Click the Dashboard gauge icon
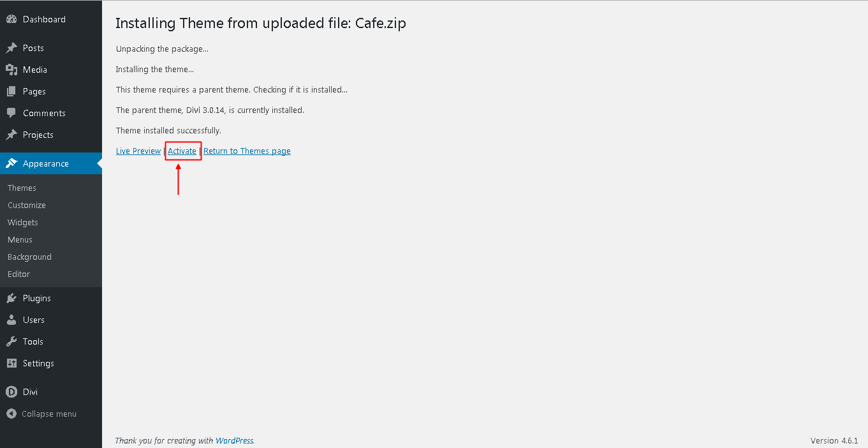Screen dimensions: 868x448 [x=11, y=19]
